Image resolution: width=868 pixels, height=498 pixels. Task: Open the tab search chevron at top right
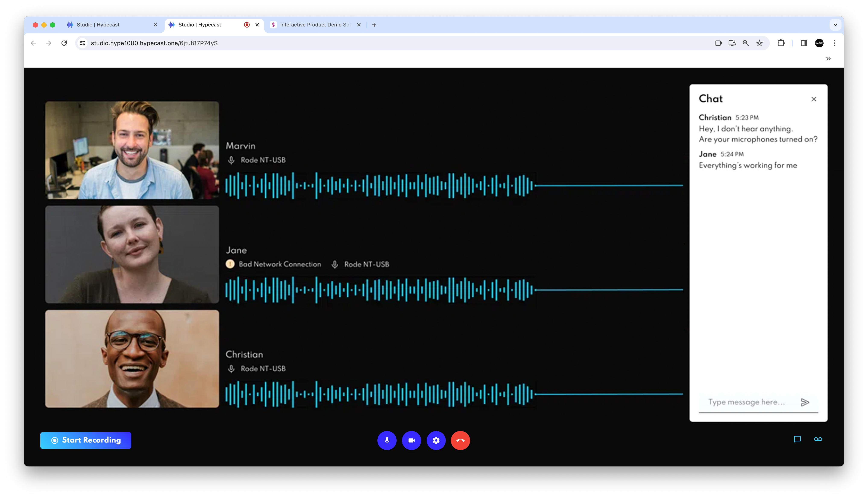point(835,24)
